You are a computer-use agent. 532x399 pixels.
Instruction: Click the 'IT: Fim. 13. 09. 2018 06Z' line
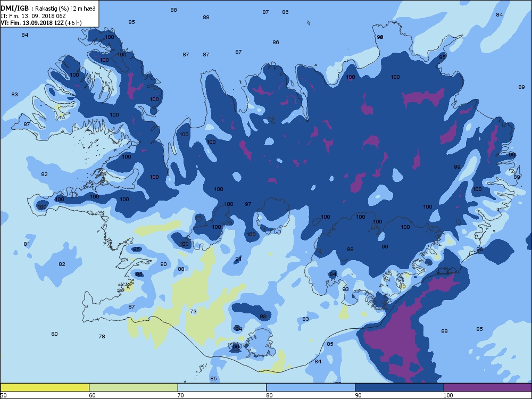(x=33, y=16)
